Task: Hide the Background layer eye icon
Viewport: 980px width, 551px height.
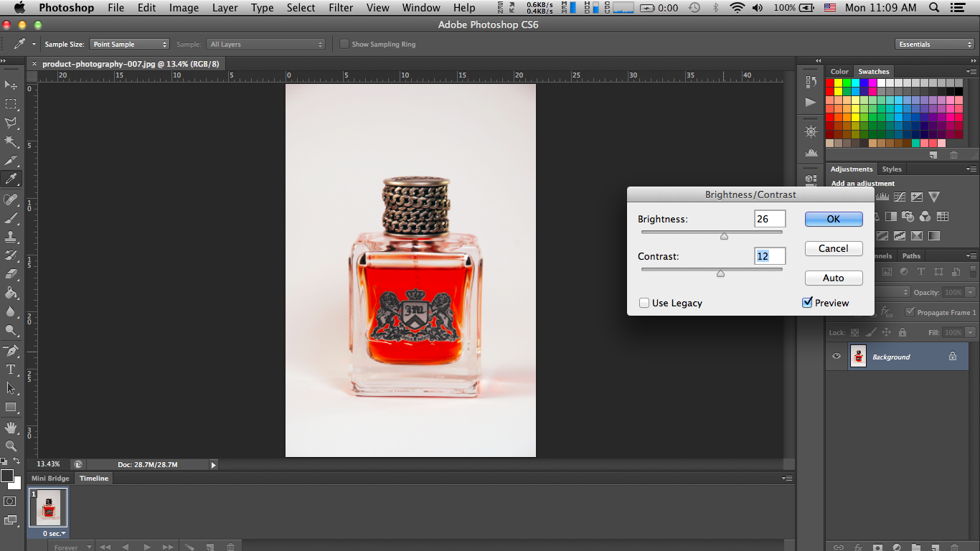Action: (x=837, y=357)
